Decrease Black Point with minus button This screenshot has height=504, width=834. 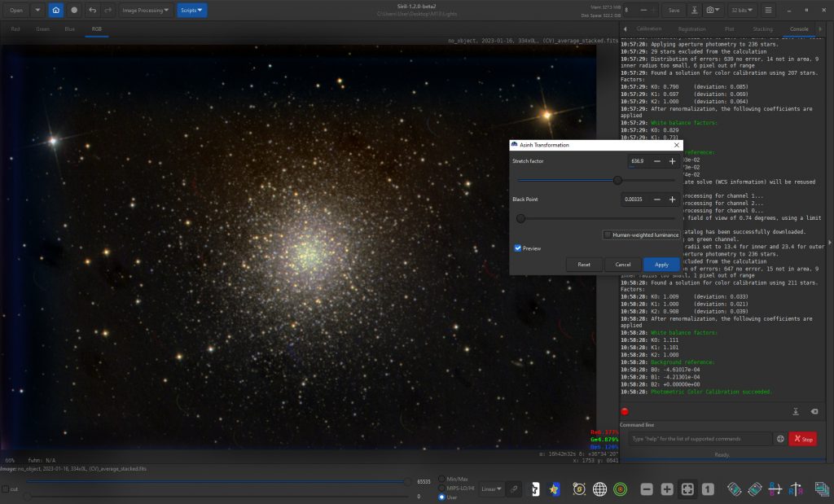pos(657,199)
